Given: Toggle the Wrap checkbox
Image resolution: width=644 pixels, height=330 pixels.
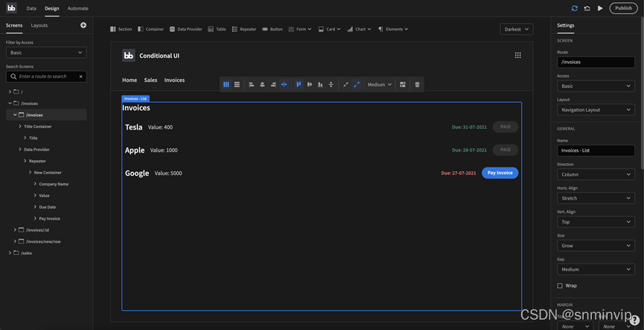Looking at the screenshot, I should click(x=559, y=285).
